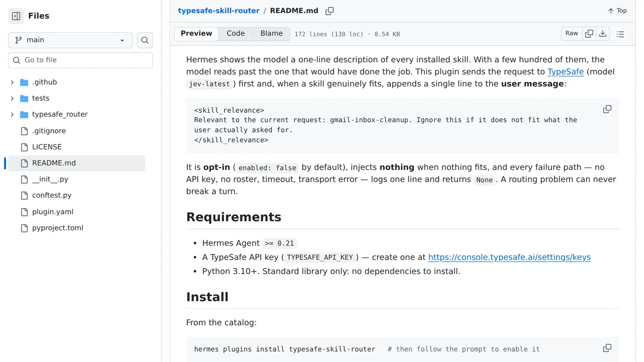Click the '172 lines (130 loc)' text
The width and height of the screenshot is (644, 362).
pos(329,34)
